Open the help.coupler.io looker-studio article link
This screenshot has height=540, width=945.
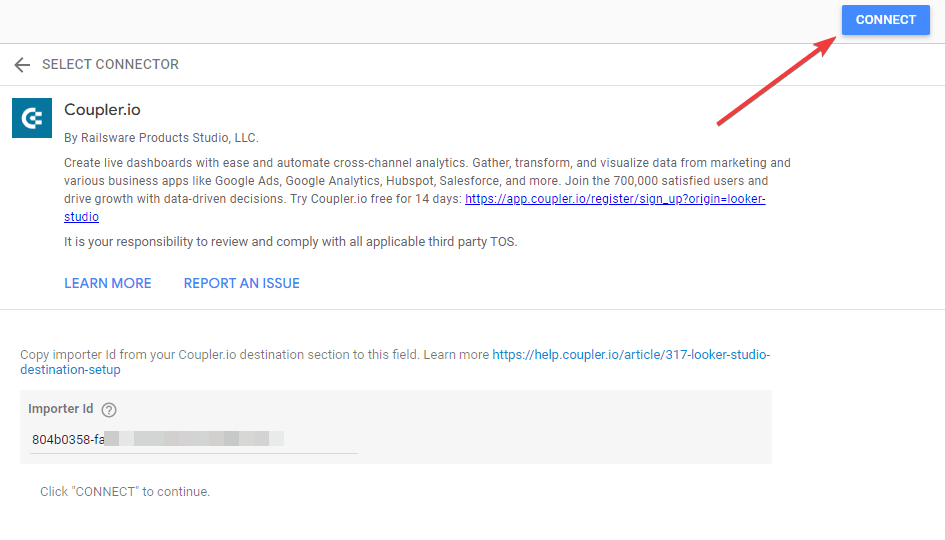(631, 354)
